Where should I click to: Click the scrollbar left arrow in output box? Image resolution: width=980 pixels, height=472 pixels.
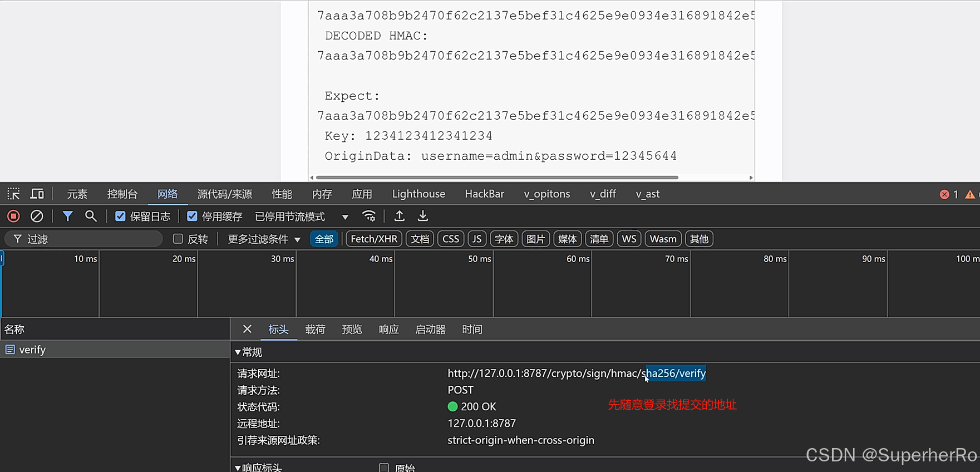click(x=312, y=178)
